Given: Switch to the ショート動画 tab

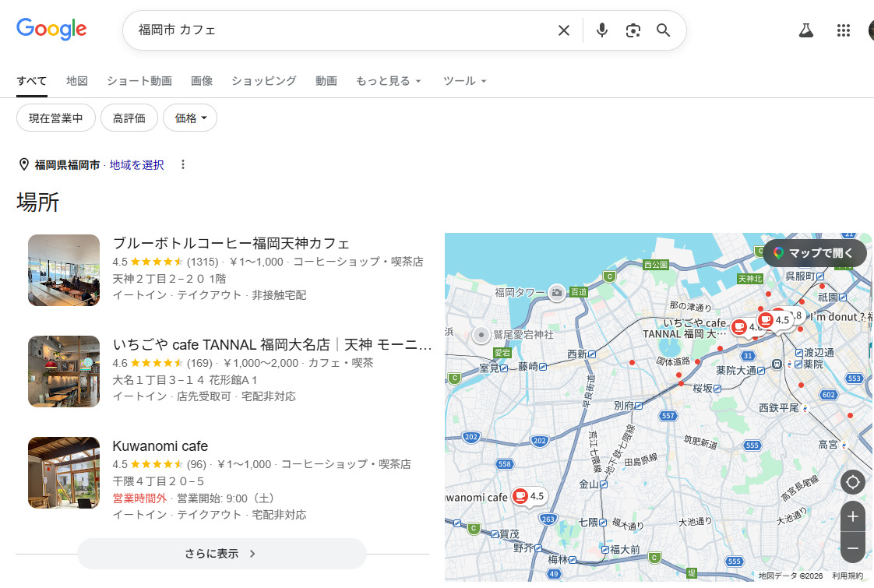Looking at the screenshot, I should coord(139,81).
